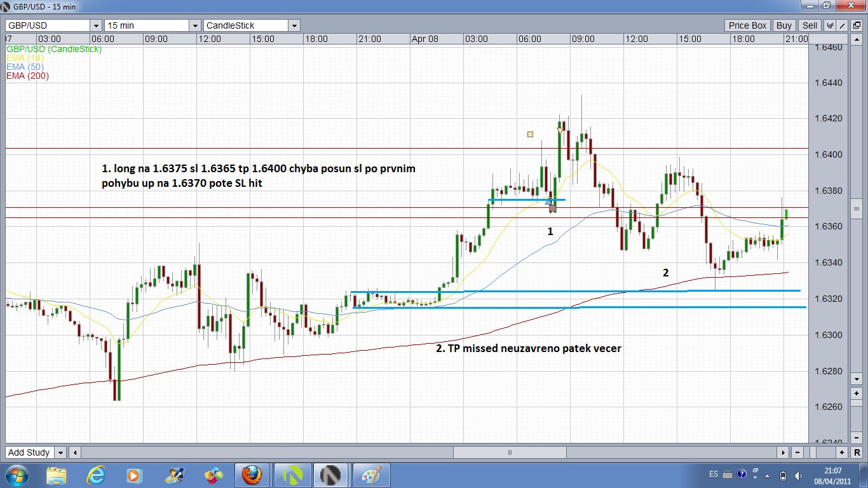This screenshot has height=488, width=868.
Task: Click the GBP/USD (CandleStick) legend entry
Action: pos(54,49)
